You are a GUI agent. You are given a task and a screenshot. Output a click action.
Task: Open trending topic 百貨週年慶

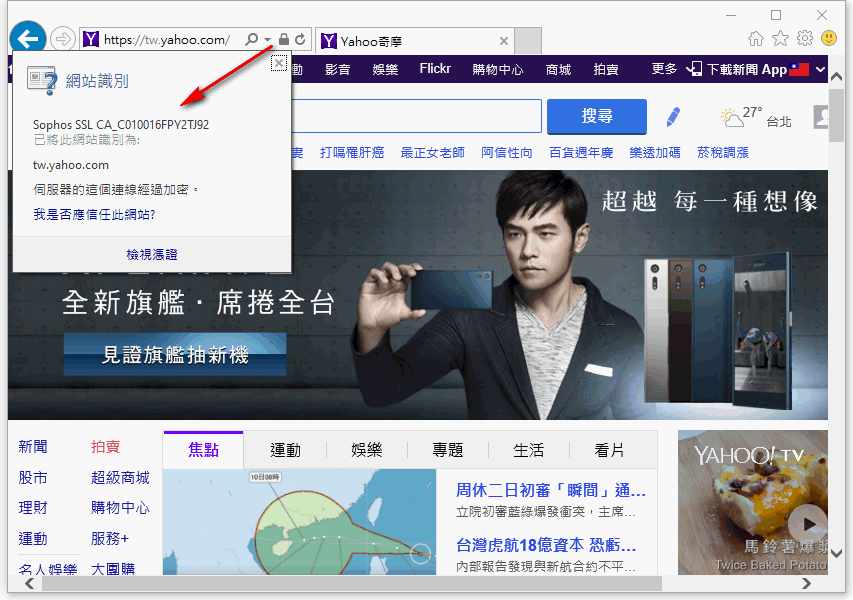[581, 152]
